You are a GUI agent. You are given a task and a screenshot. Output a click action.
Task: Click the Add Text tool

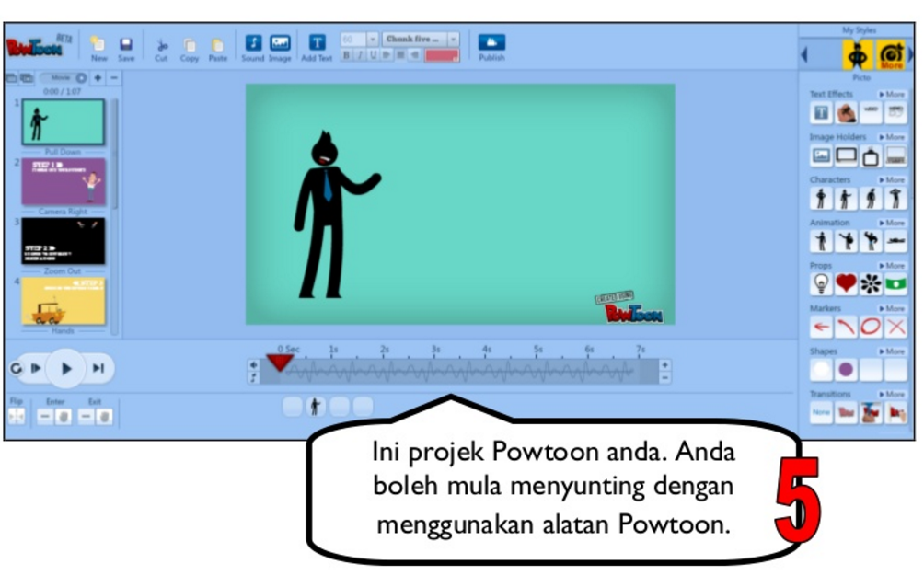click(x=317, y=43)
